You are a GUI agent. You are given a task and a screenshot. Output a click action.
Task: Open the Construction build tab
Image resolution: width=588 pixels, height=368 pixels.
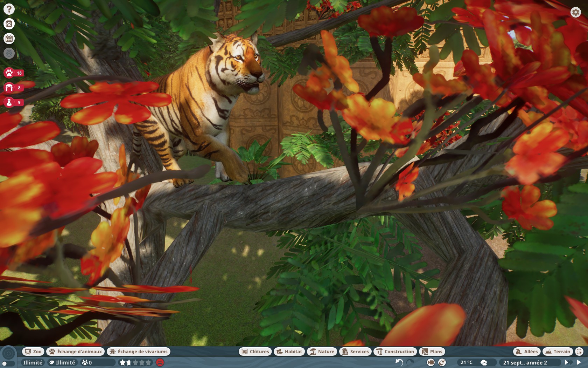point(395,352)
